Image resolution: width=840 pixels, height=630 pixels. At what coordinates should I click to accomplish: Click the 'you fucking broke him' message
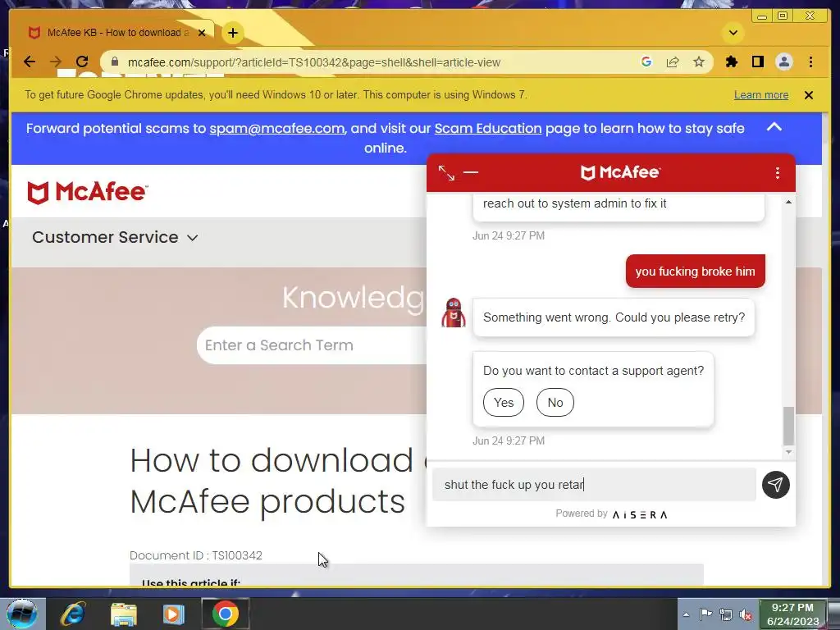click(x=695, y=271)
